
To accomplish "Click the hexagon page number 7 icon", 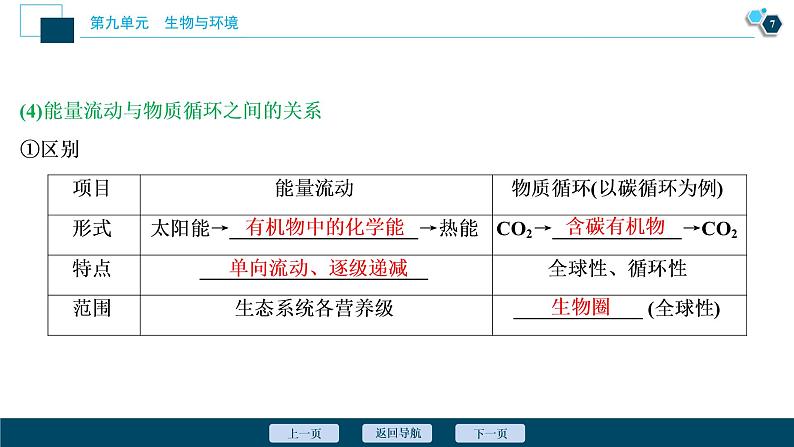I will pos(772,24).
